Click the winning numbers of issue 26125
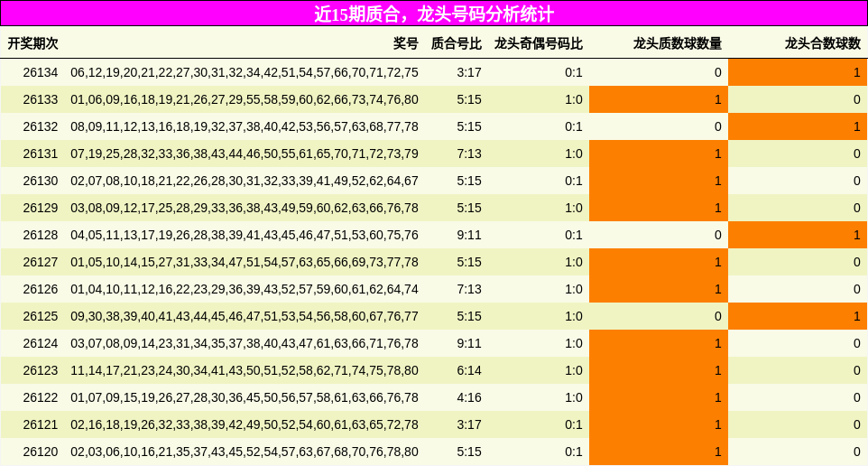This screenshot has width=868, height=466. click(245, 316)
